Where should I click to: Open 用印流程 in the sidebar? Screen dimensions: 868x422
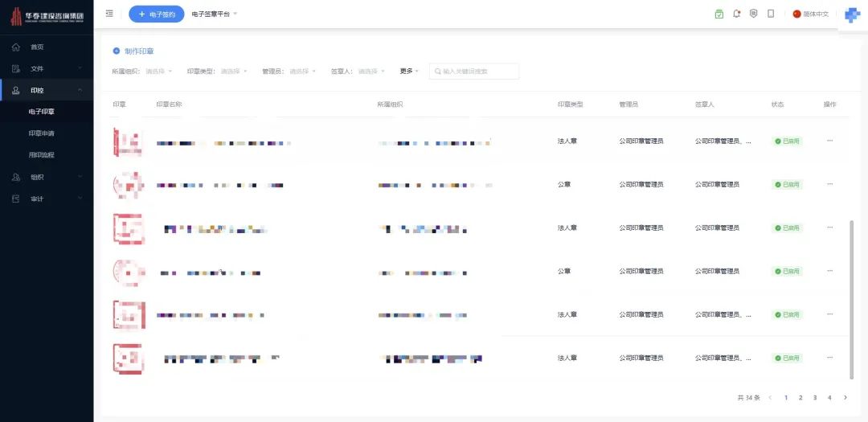(x=42, y=155)
